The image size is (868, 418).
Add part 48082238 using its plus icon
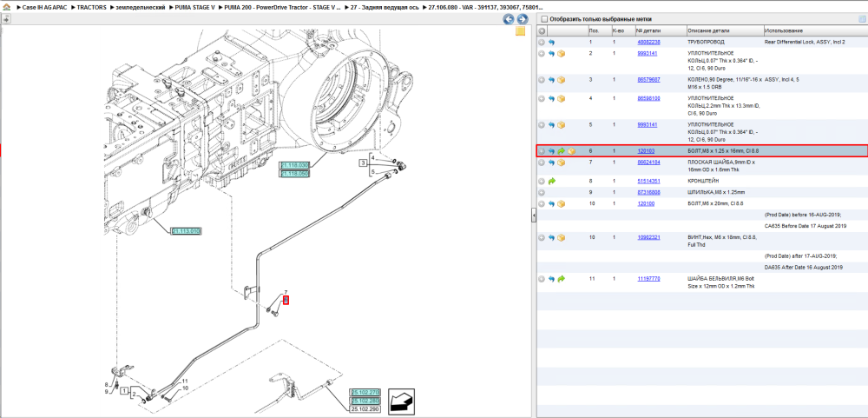click(542, 42)
